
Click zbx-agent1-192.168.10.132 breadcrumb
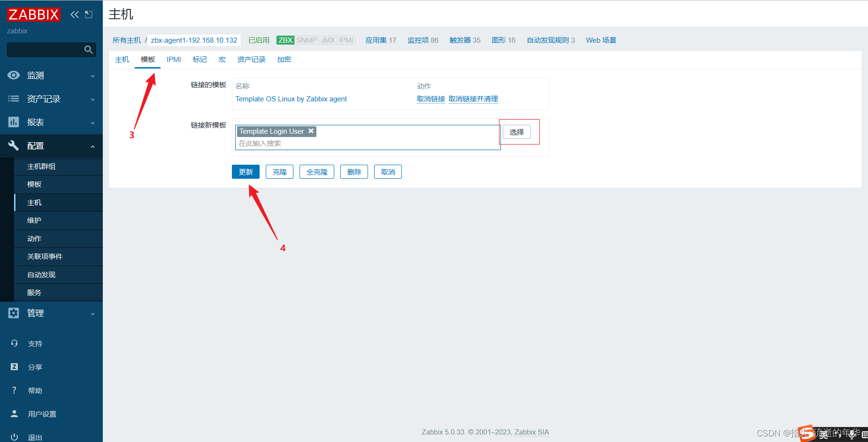click(194, 40)
